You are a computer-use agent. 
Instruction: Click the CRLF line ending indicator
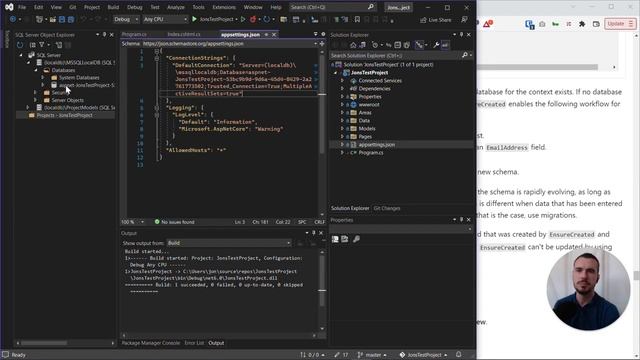pyautogui.click(x=320, y=222)
